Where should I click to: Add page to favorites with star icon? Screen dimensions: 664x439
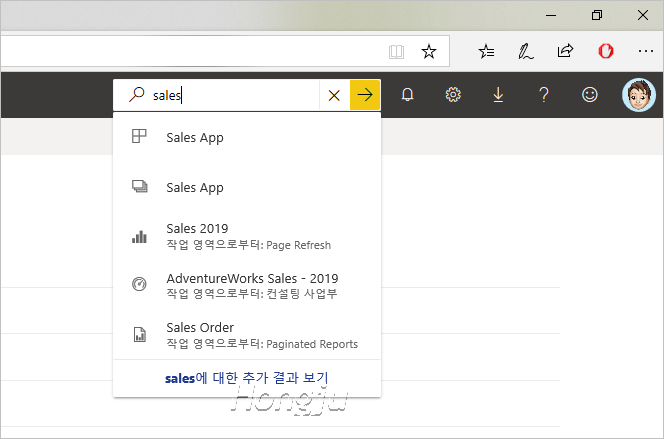pos(429,52)
